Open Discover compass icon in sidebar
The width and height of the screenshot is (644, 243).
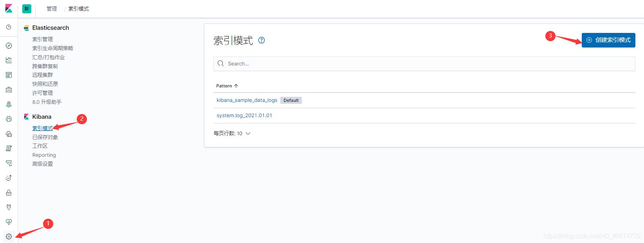[x=9, y=46]
